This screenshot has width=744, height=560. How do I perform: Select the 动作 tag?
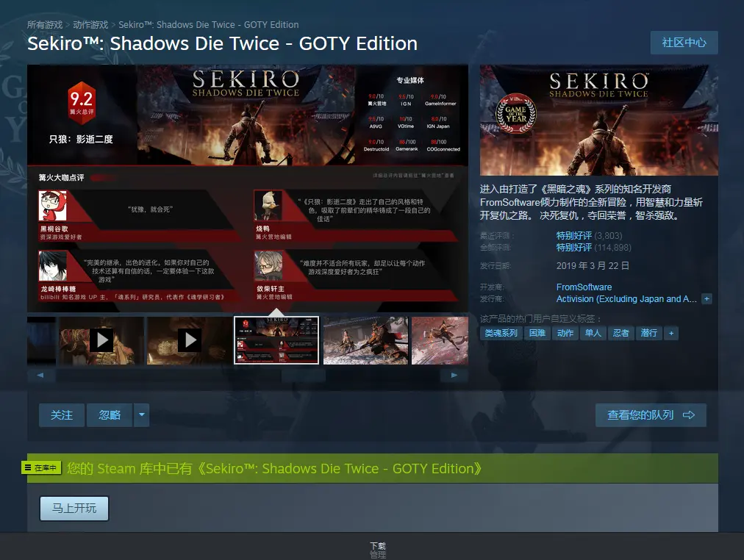pyautogui.click(x=565, y=334)
